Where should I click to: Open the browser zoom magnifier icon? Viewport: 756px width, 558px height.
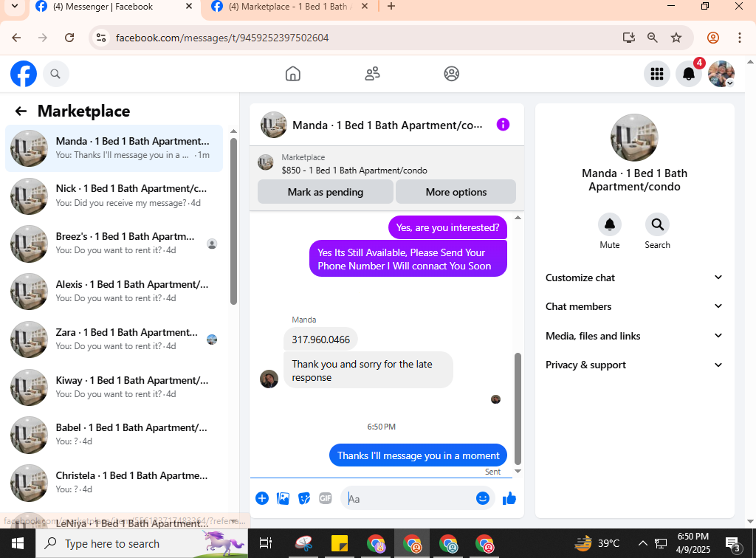653,38
